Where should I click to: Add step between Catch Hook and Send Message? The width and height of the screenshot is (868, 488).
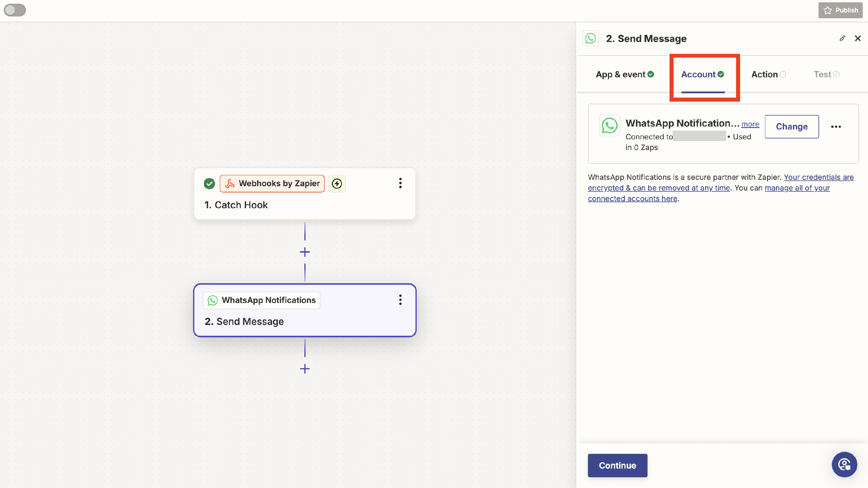pyautogui.click(x=305, y=252)
